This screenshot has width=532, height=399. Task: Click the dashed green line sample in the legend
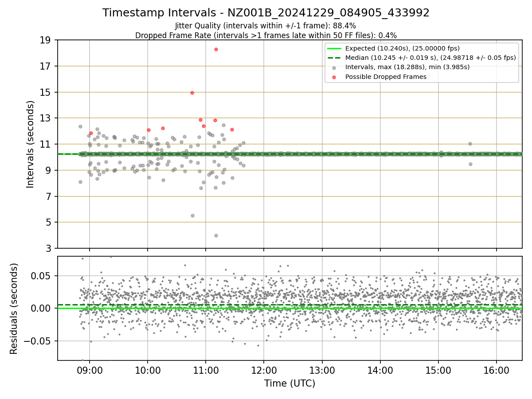334,58
